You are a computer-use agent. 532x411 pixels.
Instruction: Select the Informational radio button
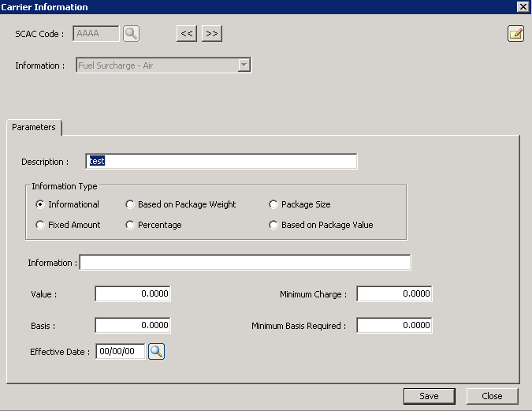pyautogui.click(x=41, y=204)
